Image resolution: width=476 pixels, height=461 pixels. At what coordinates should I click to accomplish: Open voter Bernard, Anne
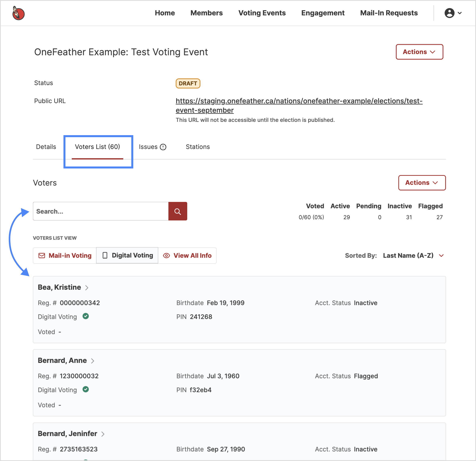pyautogui.click(x=62, y=361)
